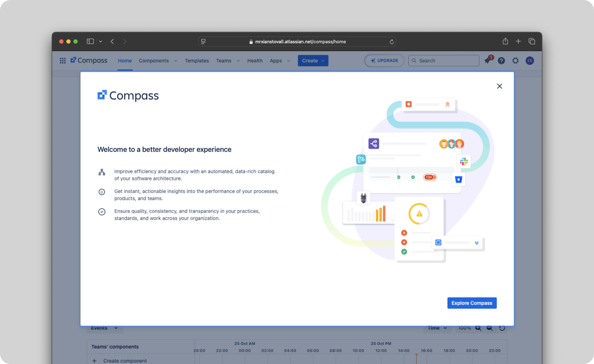This screenshot has height=364, width=594.
Task: Expand the Teams dropdown chevron
Action: pyautogui.click(x=238, y=61)
